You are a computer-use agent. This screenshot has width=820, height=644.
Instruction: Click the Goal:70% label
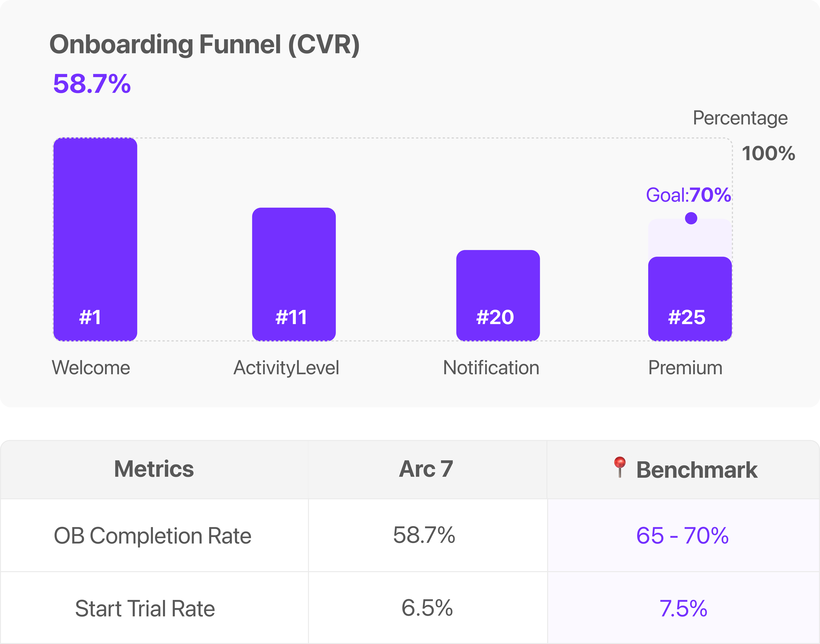click(x=689, y=195)
